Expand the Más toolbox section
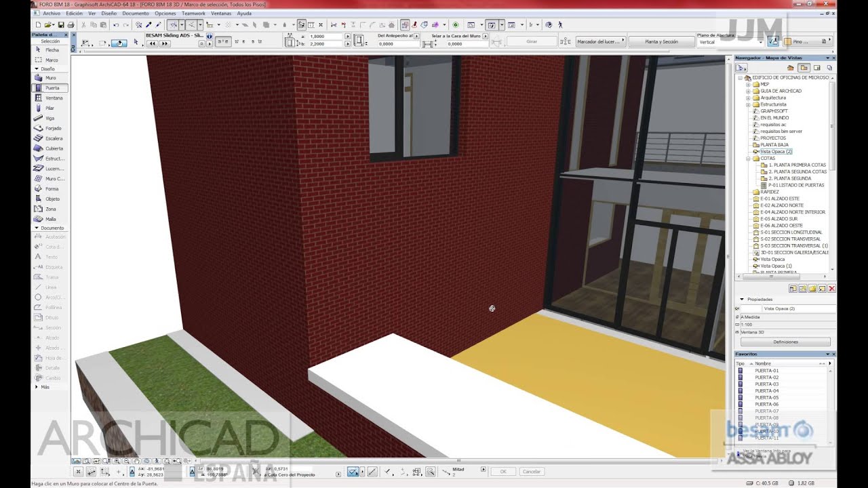 coord(37,387)
